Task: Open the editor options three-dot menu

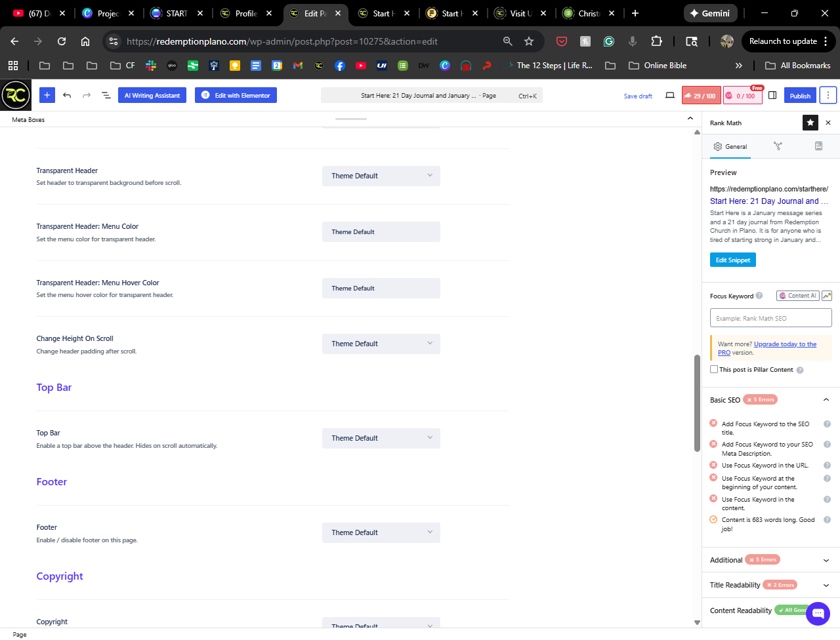Action: (x=828, y=95)
